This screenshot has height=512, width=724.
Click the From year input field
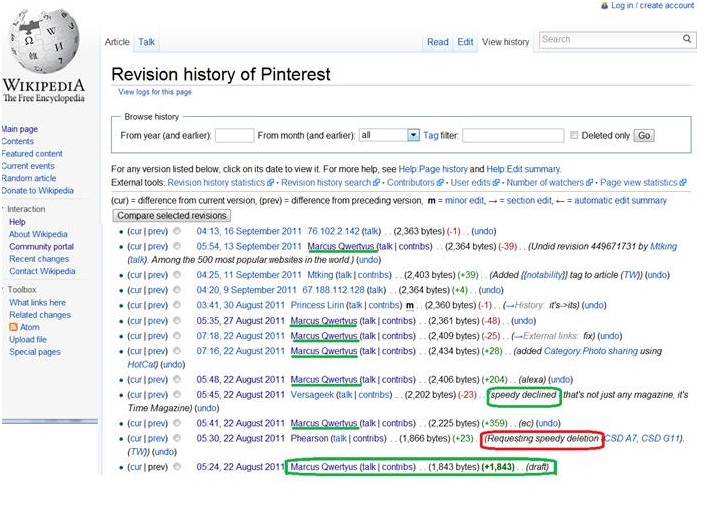tap(235, 135)
